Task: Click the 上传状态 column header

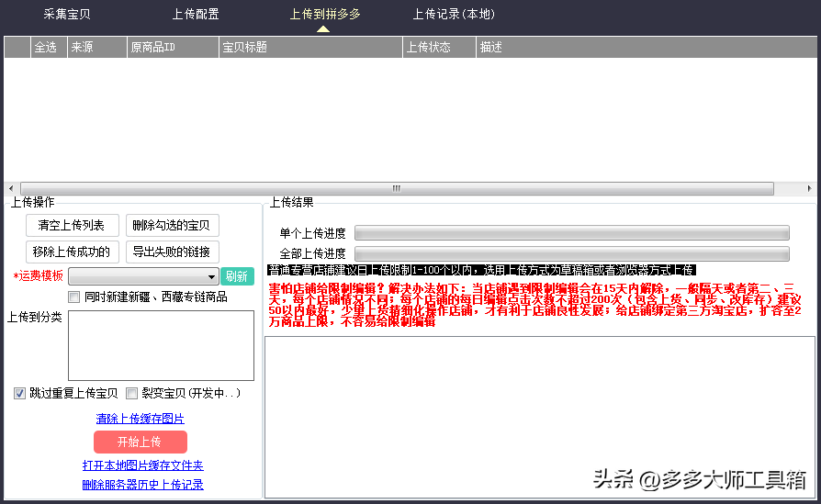Action: [439, 47]
